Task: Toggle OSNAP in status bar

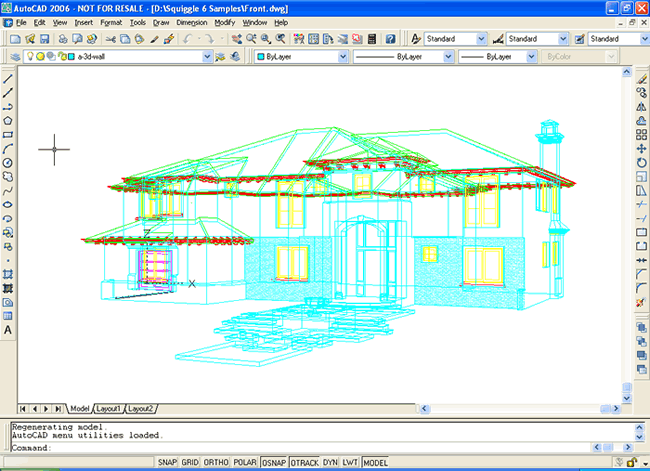Action: click(274, 462)
